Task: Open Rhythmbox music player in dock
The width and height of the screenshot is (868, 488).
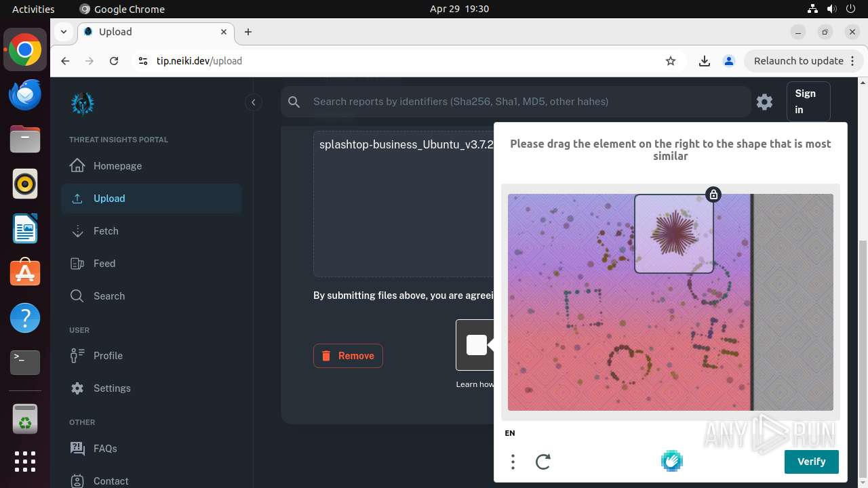Action: coord(25,184)
